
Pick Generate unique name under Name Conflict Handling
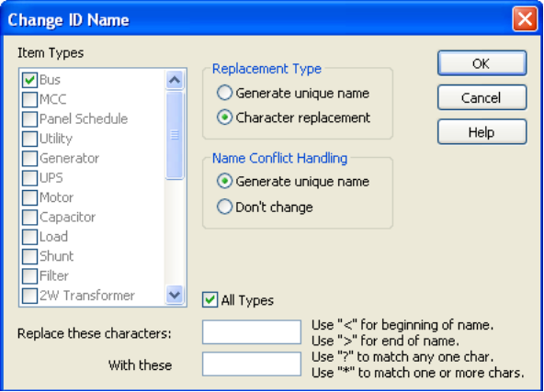click(x=224, y=181)
